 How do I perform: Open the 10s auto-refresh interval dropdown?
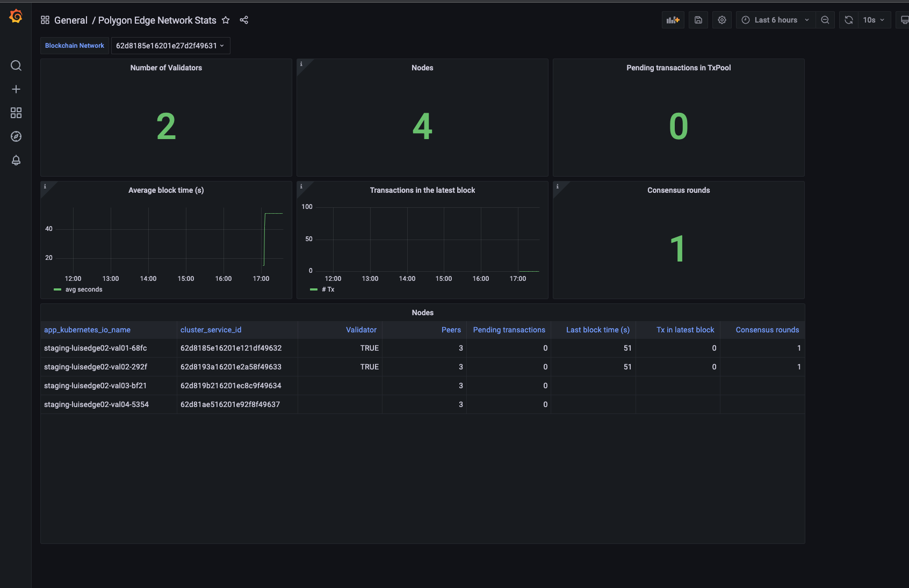pyautogui.click(x=874, y=20)
